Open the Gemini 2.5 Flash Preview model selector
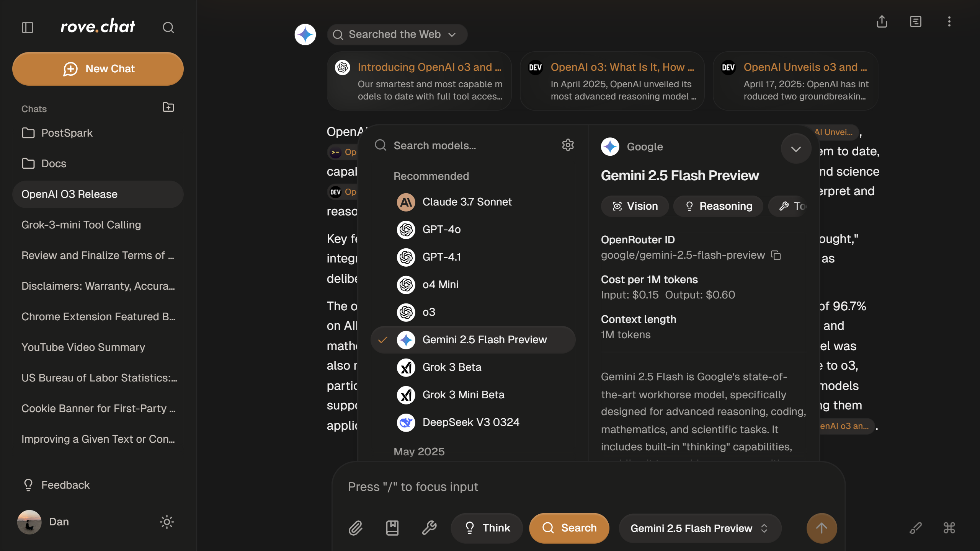The image size is (980, 551). (699, 528)
